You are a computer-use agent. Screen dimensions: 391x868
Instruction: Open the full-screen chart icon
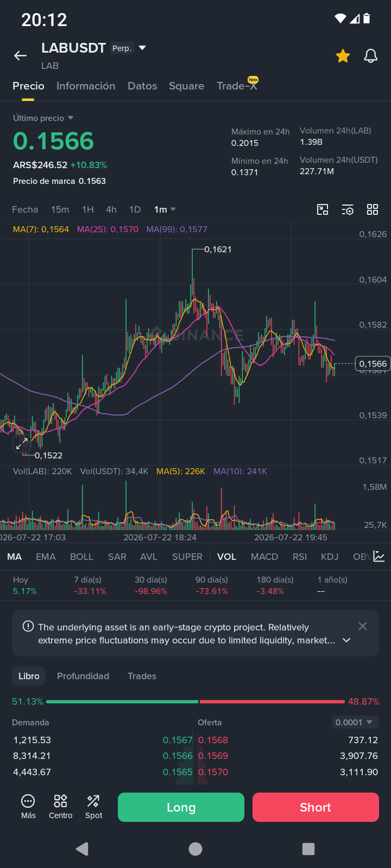pyautogui.click(x=323, y=209)
